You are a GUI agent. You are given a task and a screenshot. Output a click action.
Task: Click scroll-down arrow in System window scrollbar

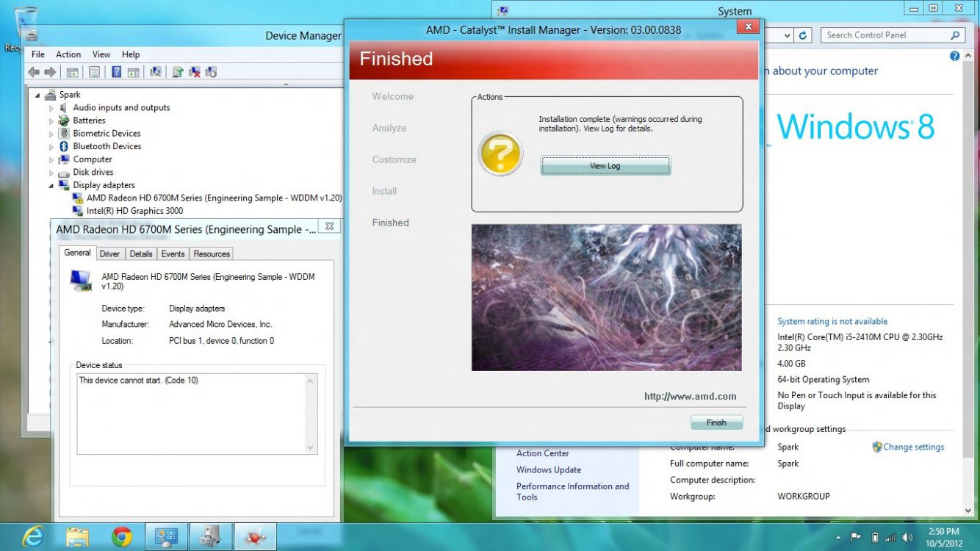click(969, 511)
